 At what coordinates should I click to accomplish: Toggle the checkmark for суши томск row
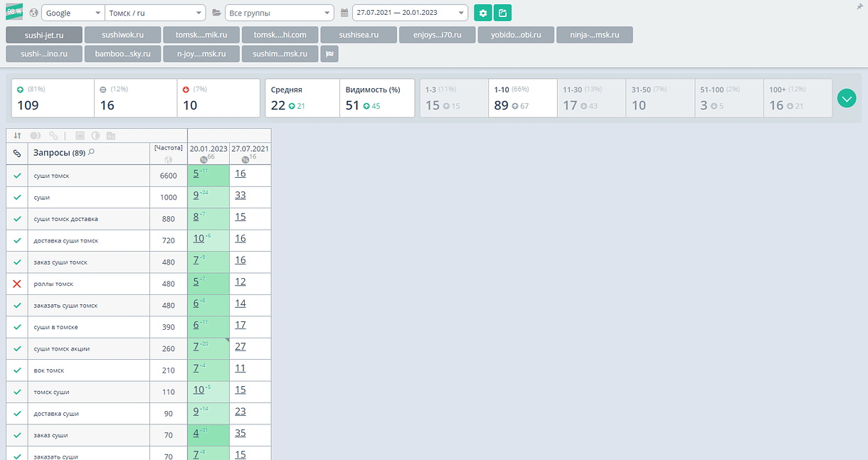[18, 176]
